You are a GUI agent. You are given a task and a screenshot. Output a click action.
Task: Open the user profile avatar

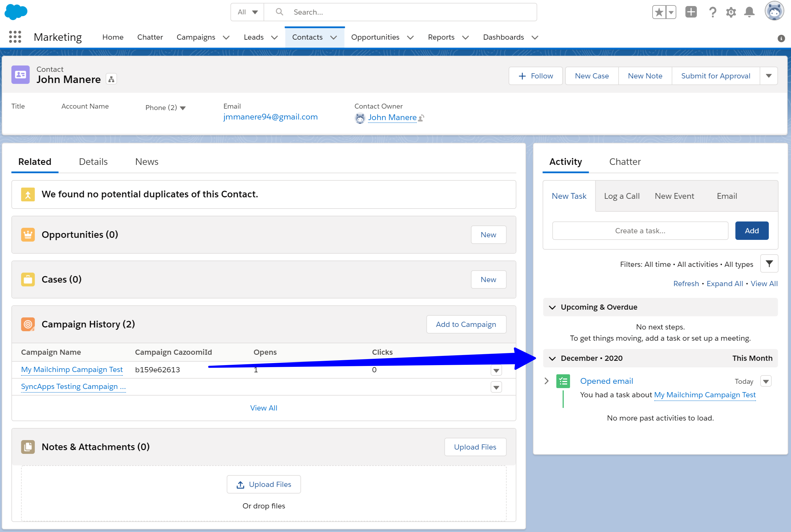tap(774, 11)
